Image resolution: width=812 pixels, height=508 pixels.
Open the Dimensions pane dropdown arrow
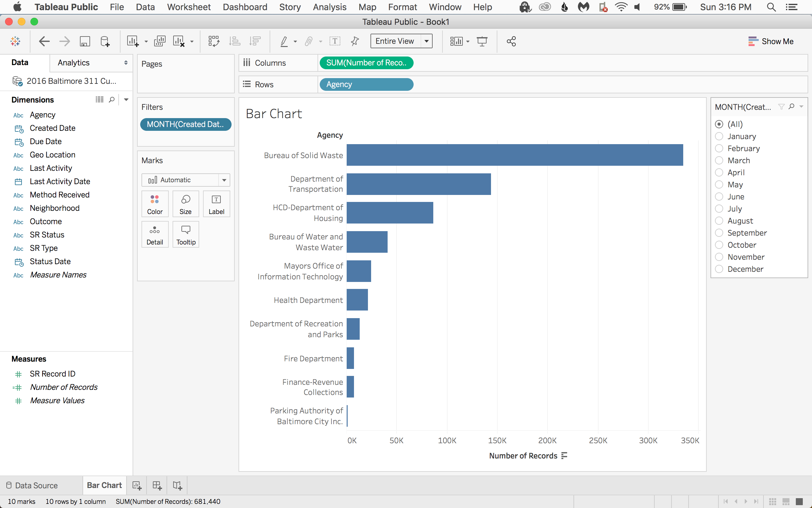coord(126,99)
